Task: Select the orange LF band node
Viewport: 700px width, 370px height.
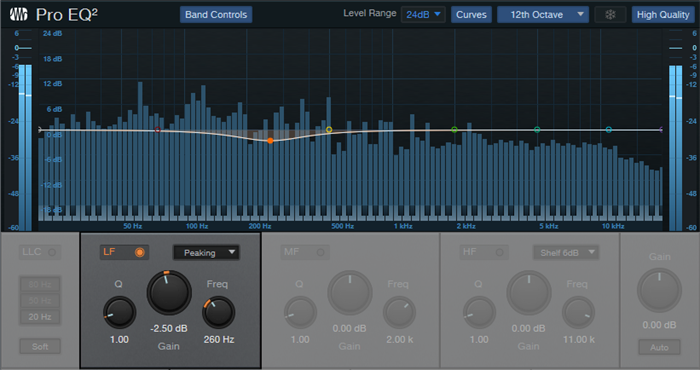Action: coord(270,141)
